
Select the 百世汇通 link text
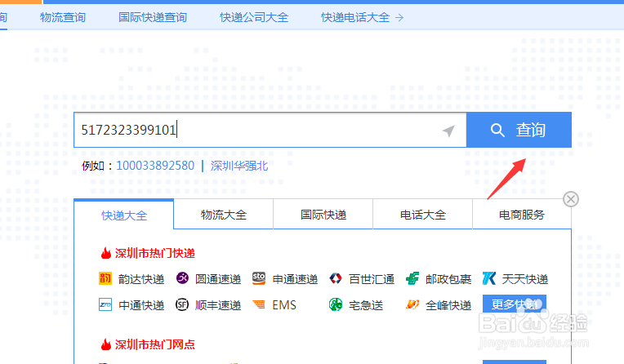[x=372, y=279]
